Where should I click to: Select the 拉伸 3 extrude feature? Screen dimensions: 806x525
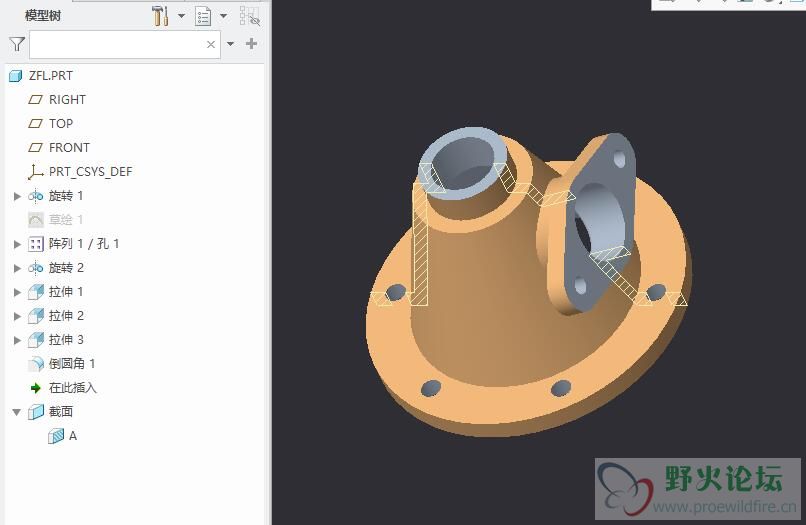(66, 340)
